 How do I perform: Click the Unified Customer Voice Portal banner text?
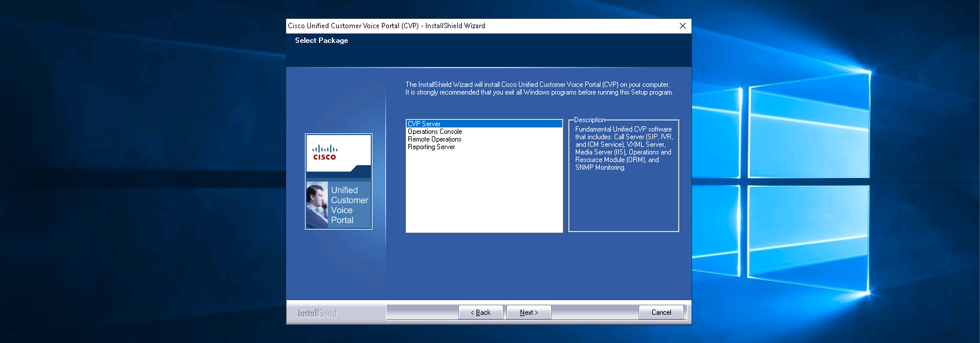(x=349, y=205)
